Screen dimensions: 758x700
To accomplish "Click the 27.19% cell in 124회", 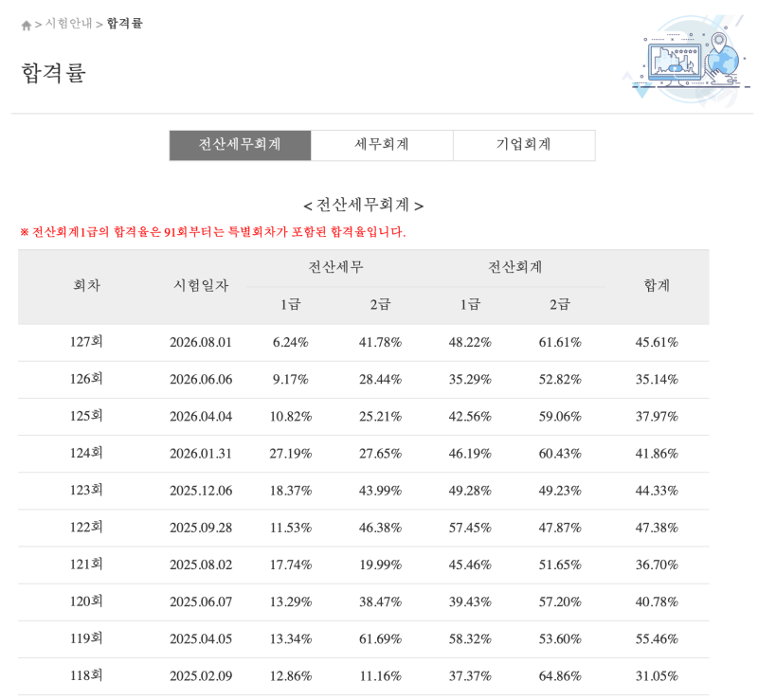I will [291, 454].
